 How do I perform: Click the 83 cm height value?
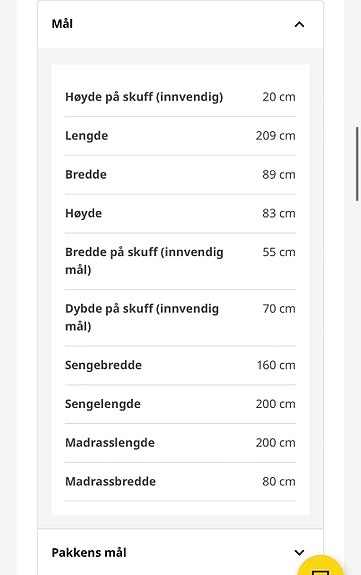pyautogui.click(x=279, y=213)
